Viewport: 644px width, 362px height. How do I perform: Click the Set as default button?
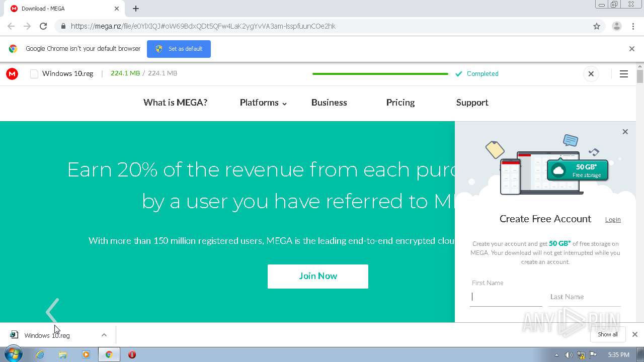pyautogui.click(x=179, y=49)
